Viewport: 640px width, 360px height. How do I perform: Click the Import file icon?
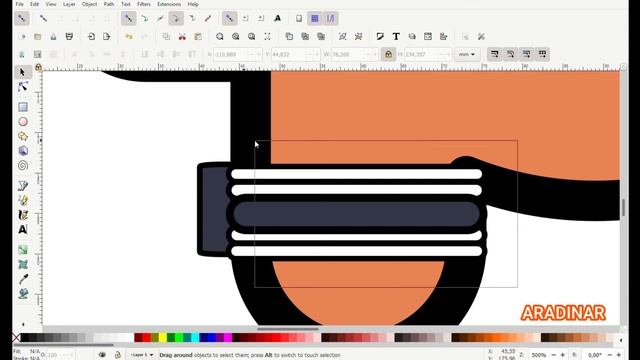click(91, 37)
